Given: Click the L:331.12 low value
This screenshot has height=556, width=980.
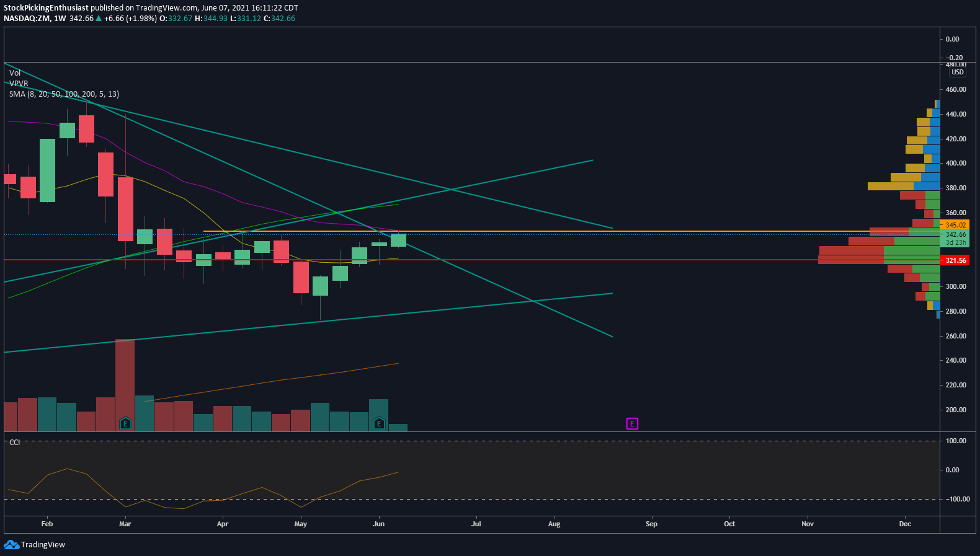Looking at the screenshot, I should [x=246, y=19].
